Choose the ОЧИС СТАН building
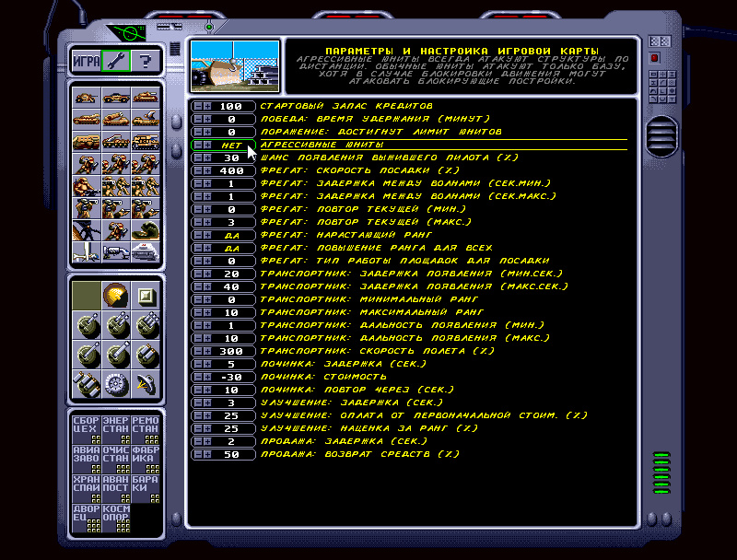This screenshot has height=560, width=737. click(116, 459)
